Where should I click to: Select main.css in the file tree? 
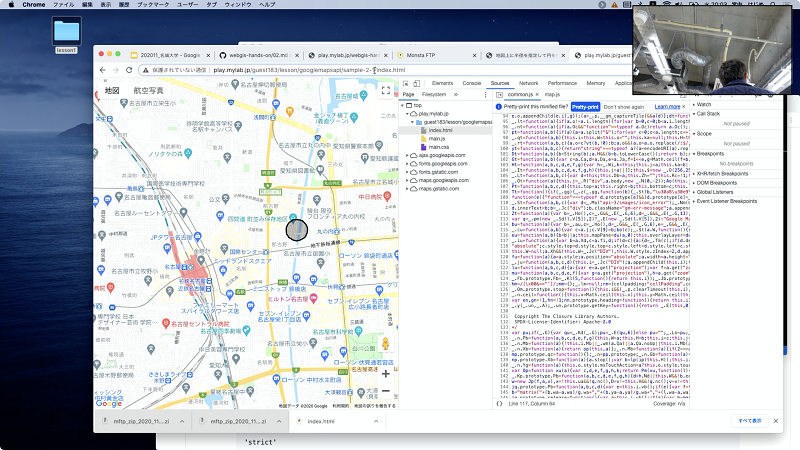tap(438, 147)
